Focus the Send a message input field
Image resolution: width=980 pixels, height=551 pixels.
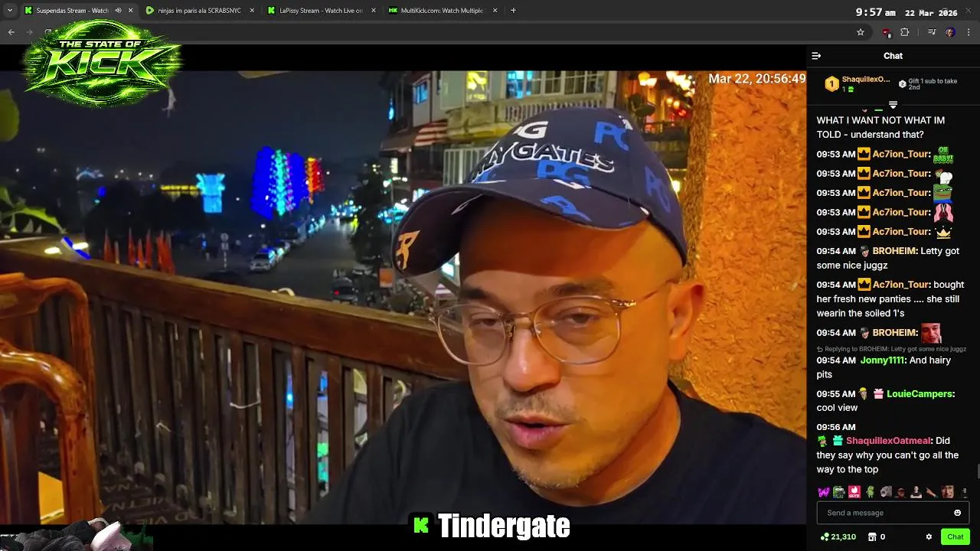coord(893,513)
